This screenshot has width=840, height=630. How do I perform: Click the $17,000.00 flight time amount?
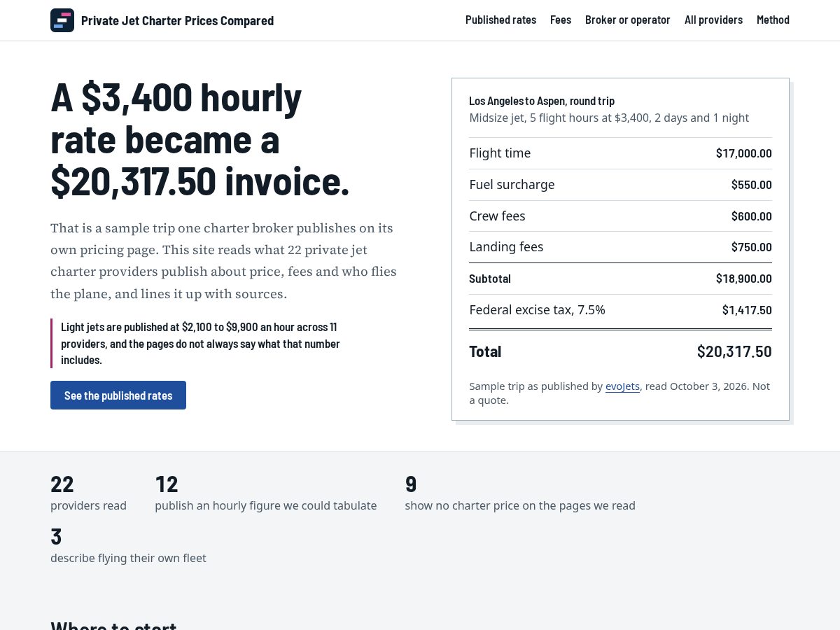pos(743,153)
